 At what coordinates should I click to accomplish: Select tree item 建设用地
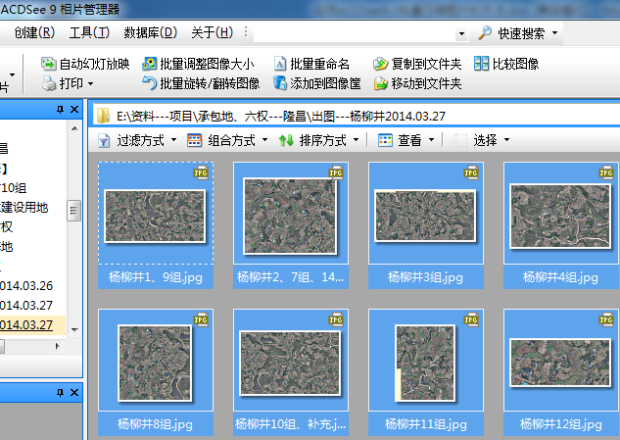(24, 208)
